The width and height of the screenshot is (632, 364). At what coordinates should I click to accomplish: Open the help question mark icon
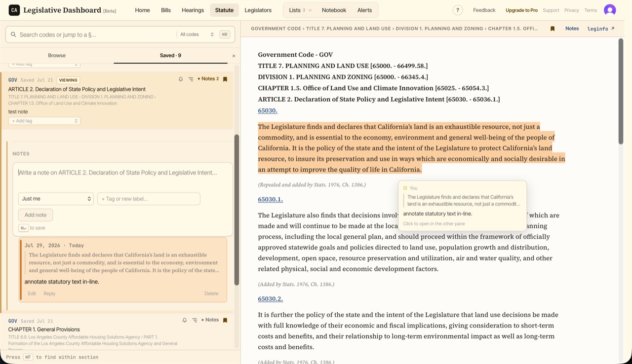pyautogui.click(x=458, y=10)
